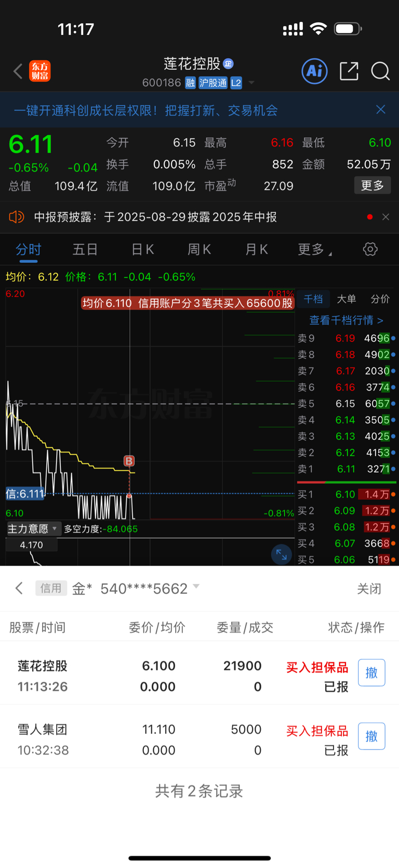The image size is (399, 868).
Task: Cancel 莲花控股 order with 撤 button
Action: click(x=371, y=672)
